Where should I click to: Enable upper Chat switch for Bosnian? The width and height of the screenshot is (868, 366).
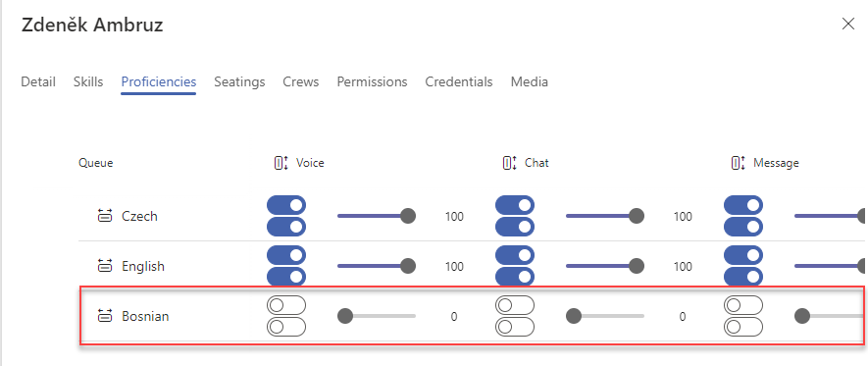point(515,305)
